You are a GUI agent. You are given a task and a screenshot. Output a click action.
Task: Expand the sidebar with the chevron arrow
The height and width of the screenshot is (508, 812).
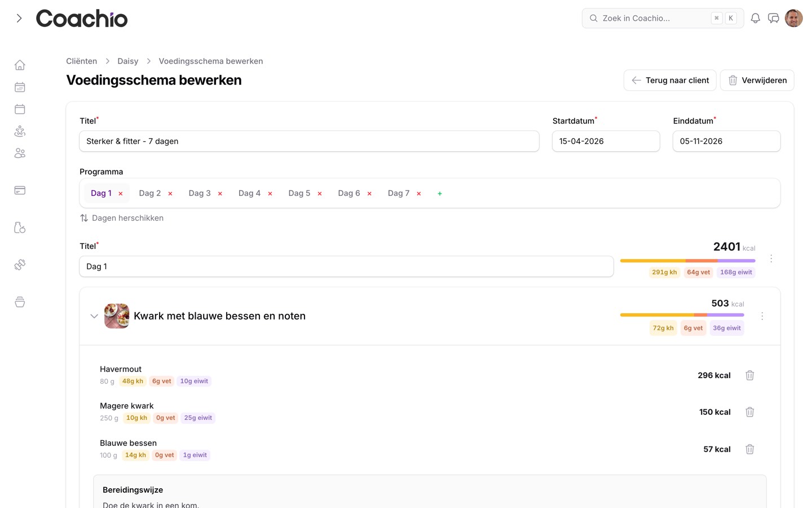click(19, 18)
